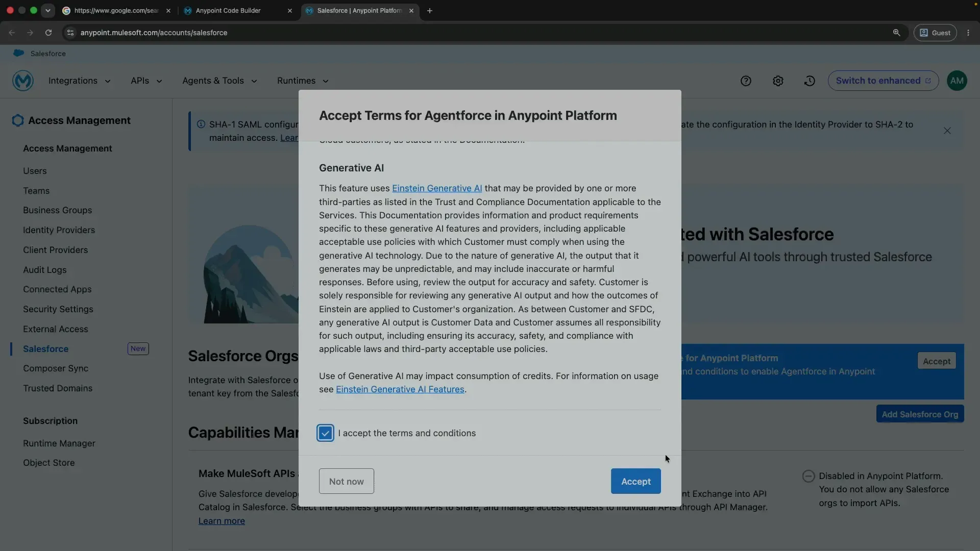Click the blue Accept button in dialog
The height and width of the screenshot is (551, 980).
click(x=635, y=481)
